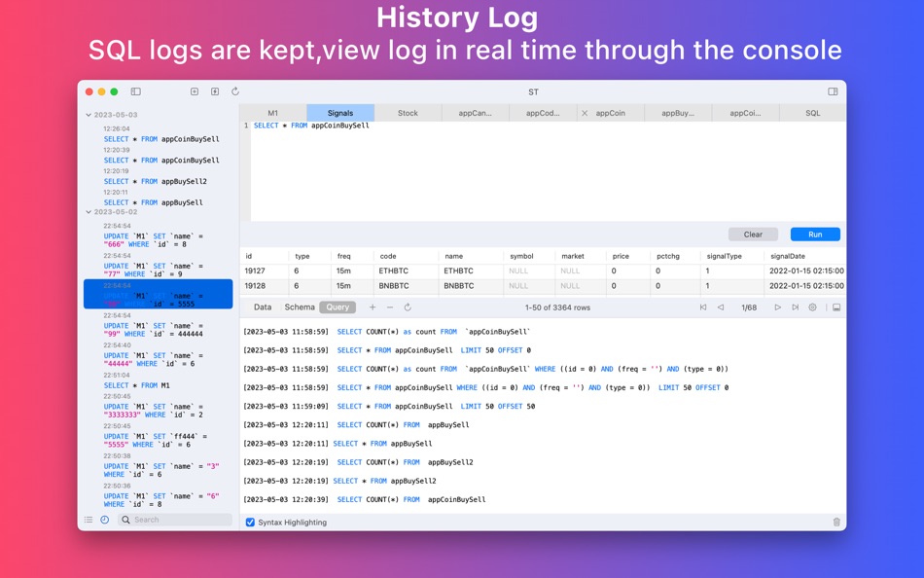Click the magnifier icon in search box
The width and height of the screenshot is (924, 578).
[x=125, y=520]
